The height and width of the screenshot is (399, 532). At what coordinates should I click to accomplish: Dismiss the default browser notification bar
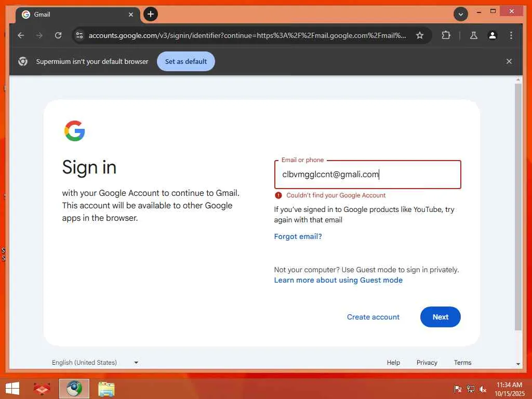509,61
